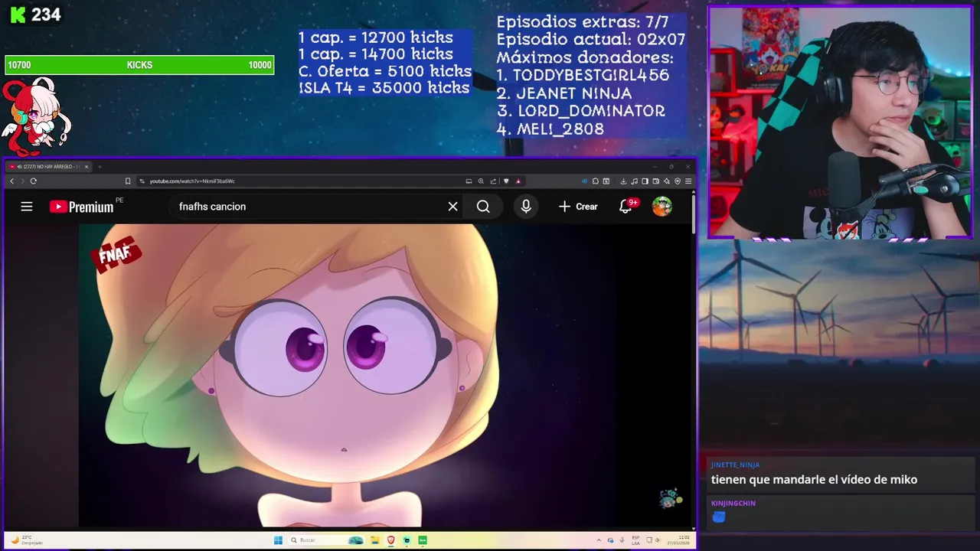
Task: Toggle the browser sidebar panel
Action: click(x=645, y=181)
